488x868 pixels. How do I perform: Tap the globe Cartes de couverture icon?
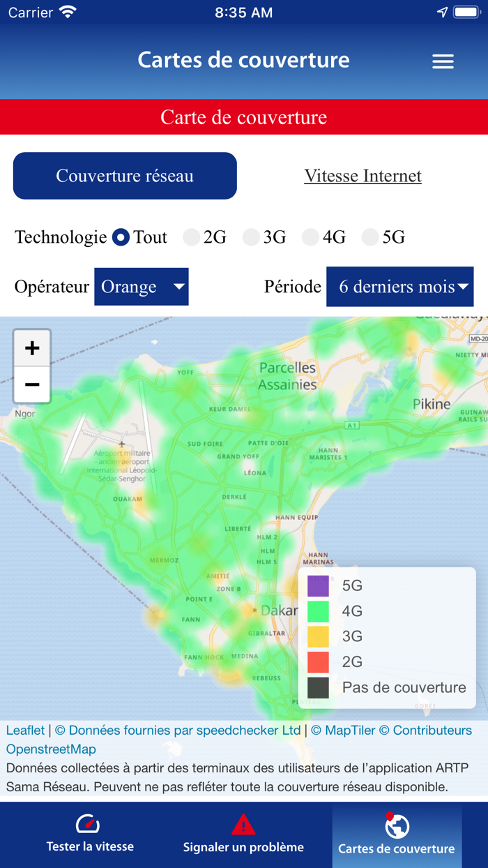click(397, 826)
